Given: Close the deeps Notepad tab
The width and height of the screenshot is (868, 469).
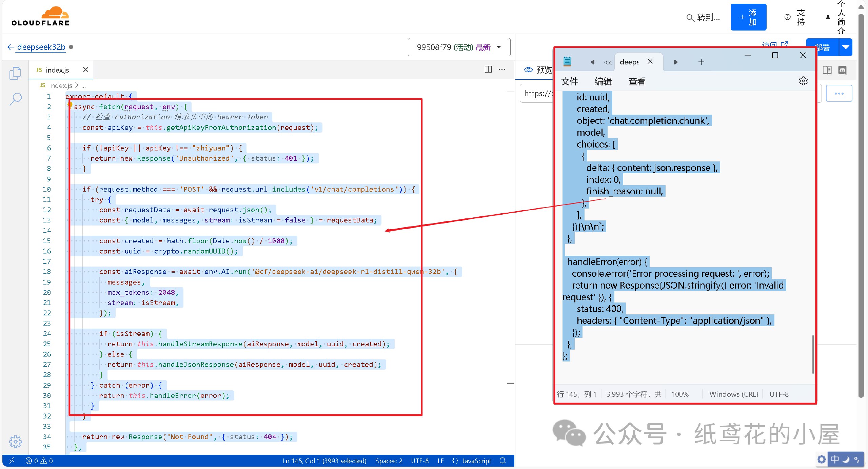Looking at the screenshot, I should pos(650,61).
